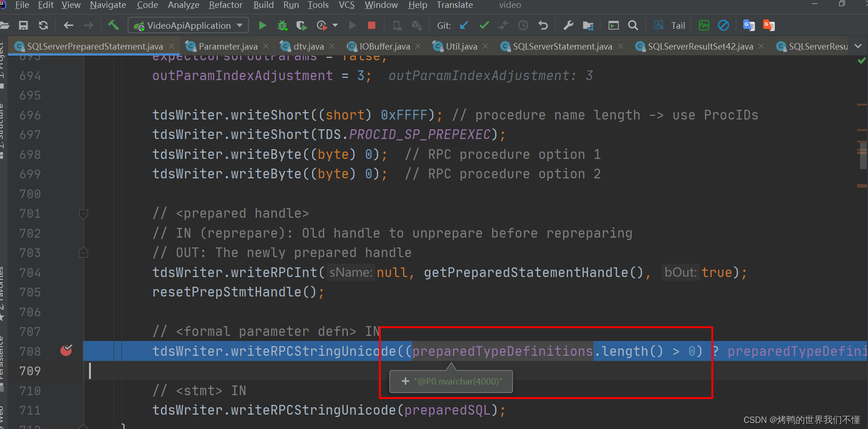Run with coverage using the shield icon

tap(301, 25)
